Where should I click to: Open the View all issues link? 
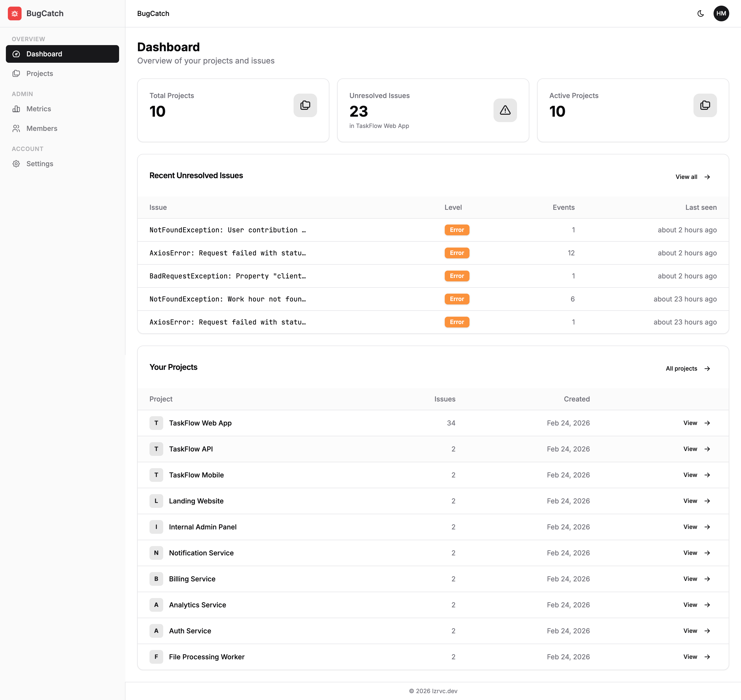693,177
